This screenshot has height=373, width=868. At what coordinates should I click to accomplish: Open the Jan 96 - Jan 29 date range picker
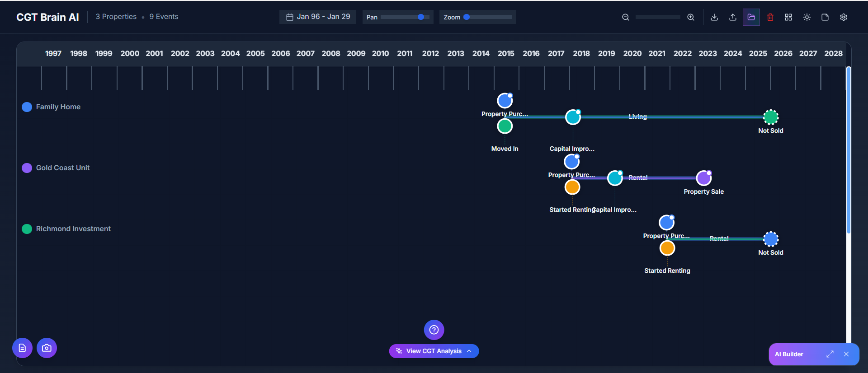click(318, 17)
